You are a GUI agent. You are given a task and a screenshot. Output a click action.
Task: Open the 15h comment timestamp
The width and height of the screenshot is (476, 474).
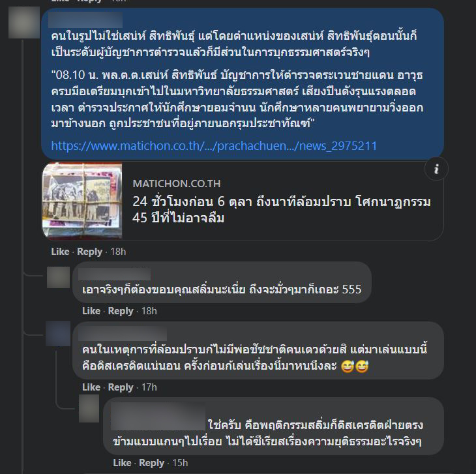pyautogui.click(x=180, y=463)
